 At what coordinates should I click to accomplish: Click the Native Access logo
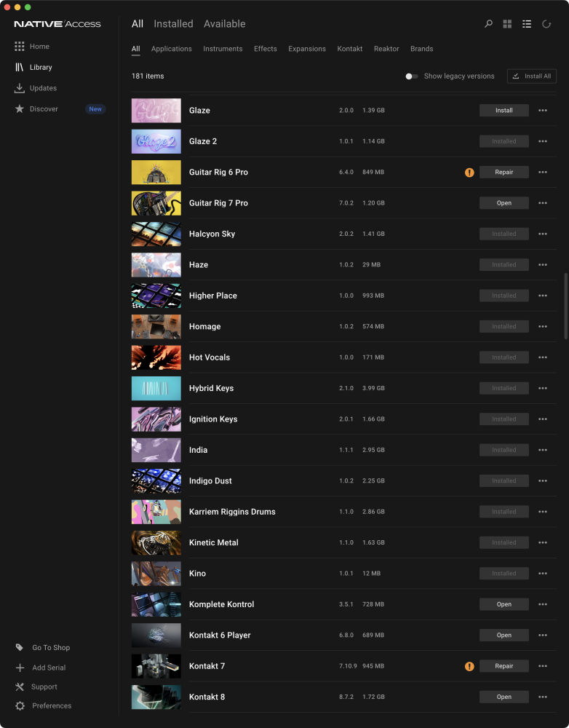tap(57, 24)
